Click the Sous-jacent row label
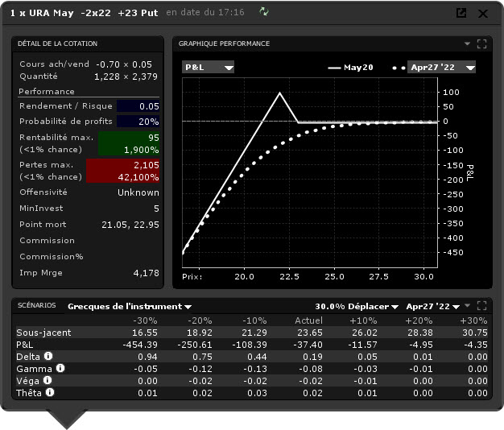Screen dimensions: 504x430 [43, 333]
